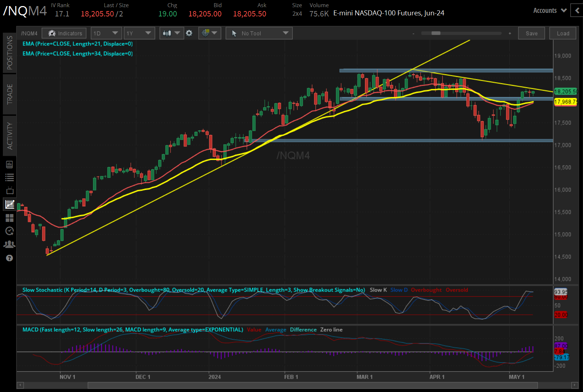Open chart settings via the gear icon
Image resolution: width=583 pixels, height=392 pixels.
pyautogui.click(x=189, y=33)
